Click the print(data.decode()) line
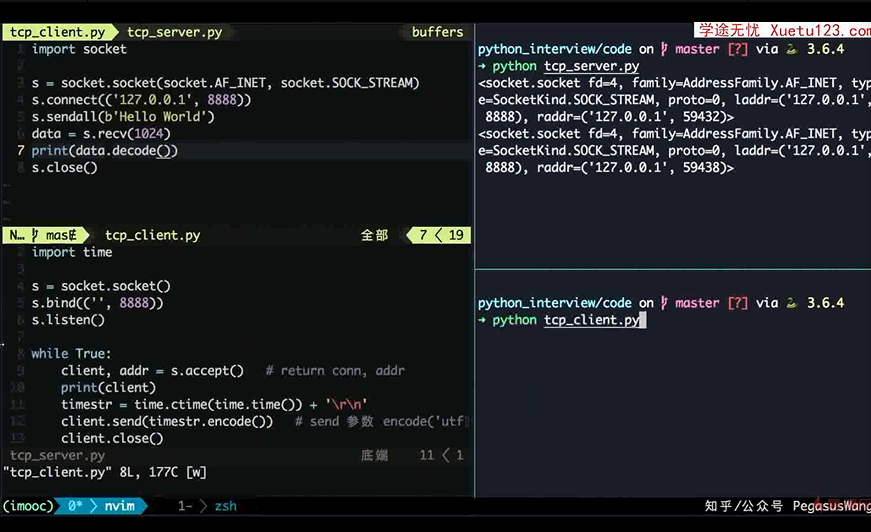The height and width of the screenshot is (532, 871). tap(104, 150)
